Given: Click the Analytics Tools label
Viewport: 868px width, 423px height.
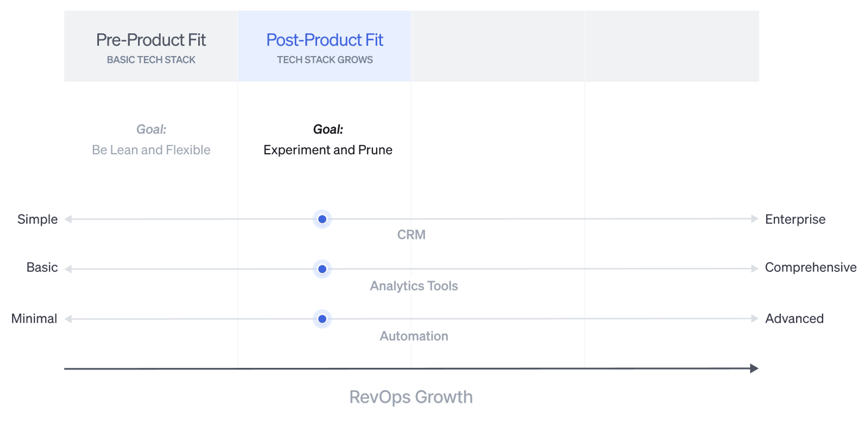Looking at the screenshot, I should 414,286.
